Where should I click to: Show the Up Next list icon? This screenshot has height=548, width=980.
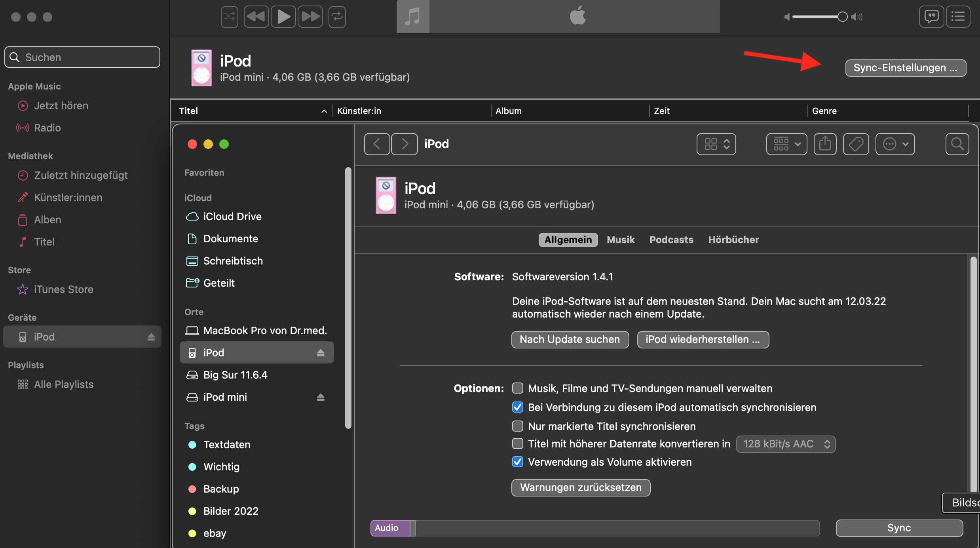(958, 17)
